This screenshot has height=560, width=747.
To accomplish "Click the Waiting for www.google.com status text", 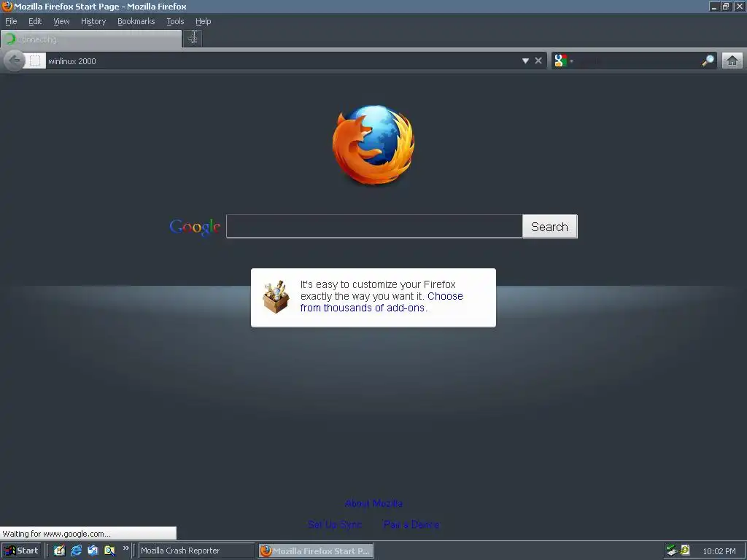I will (56, 534).
